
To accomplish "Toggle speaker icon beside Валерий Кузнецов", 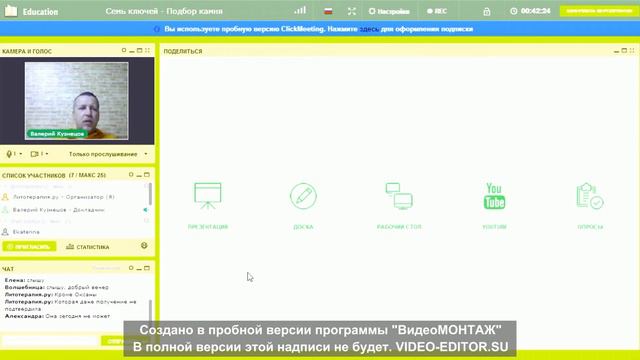I will [145, 210].
